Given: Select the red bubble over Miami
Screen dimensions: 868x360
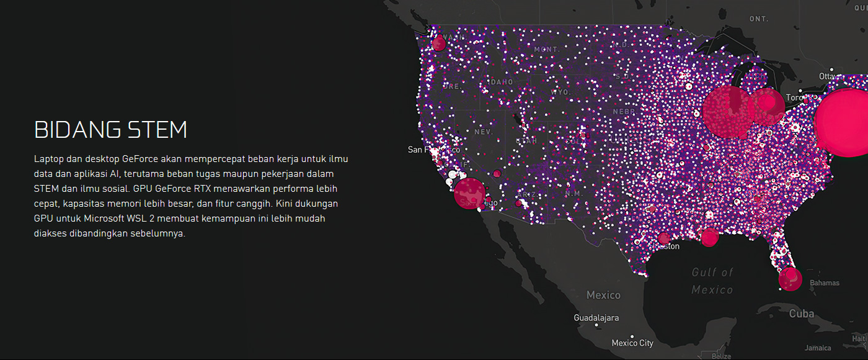Looking at the screenshot, I should pos(790,279).
